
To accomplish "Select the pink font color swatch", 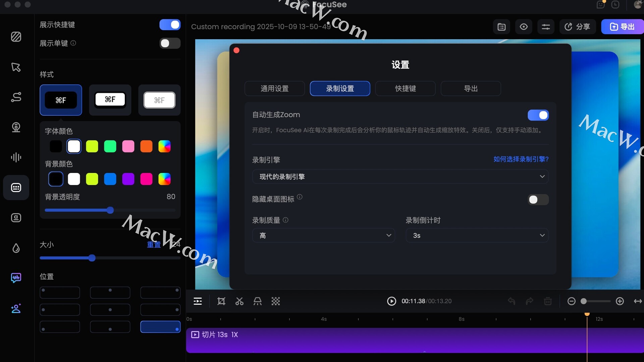I will pyautogui.click(x=128, y=146).
